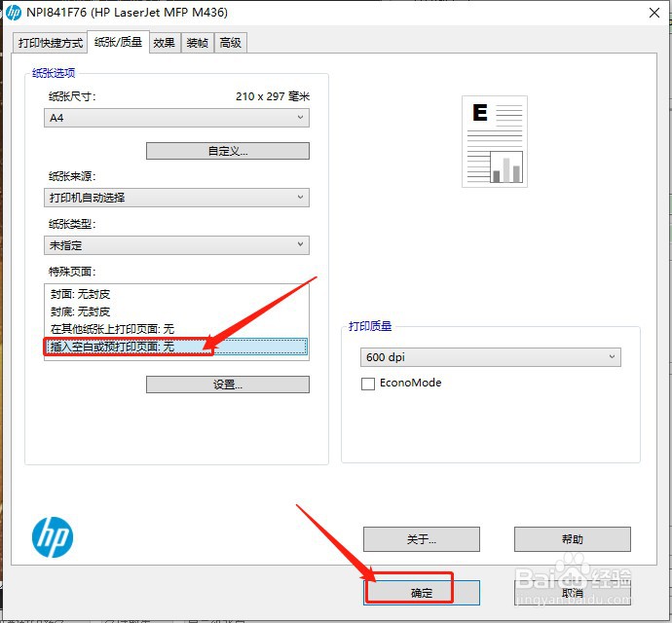Confirm with the 确定 button

point(422,593)
